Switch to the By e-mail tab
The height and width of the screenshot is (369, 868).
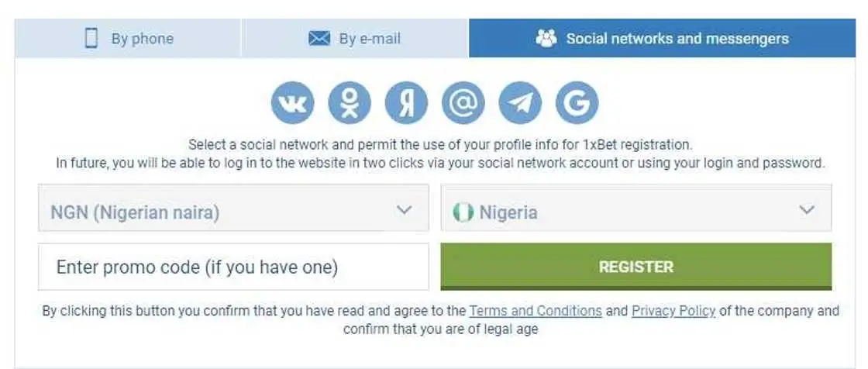(355, 38)
